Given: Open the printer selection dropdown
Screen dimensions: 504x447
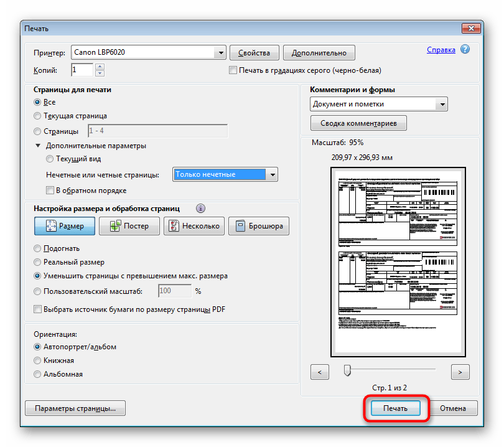Looking at the screenshot, I should [222, 52].
